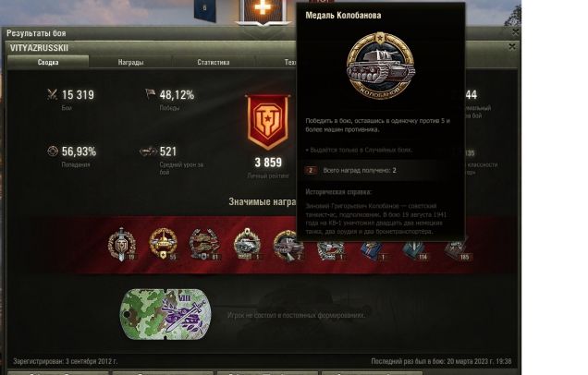Viewport: 588px width, 375px height.
Task: Click the crosshair icon beside 56,93% hit rate
Action: coord(53,151)
